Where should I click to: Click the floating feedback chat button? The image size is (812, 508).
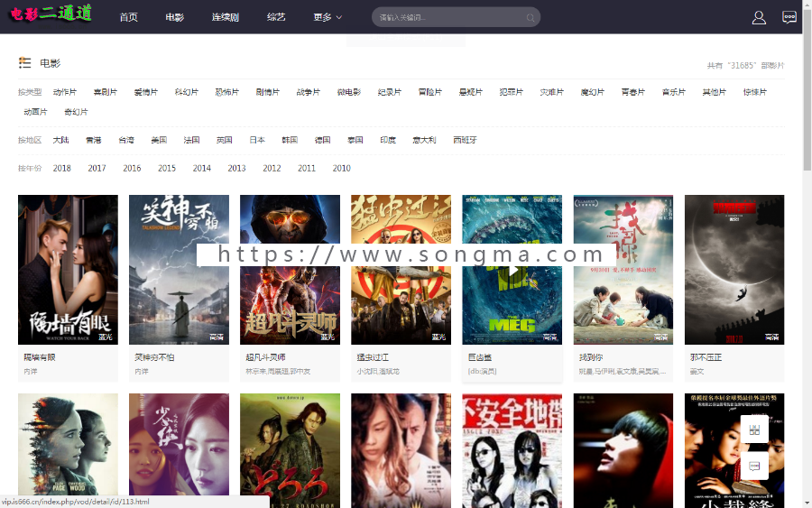[x=754, y=466]
